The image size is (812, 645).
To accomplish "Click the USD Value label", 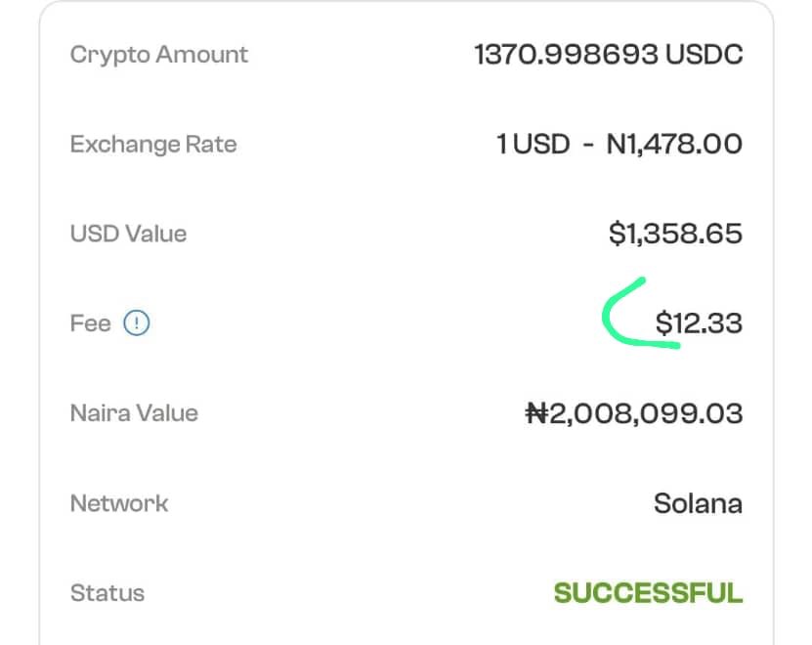I will point(128,235).
